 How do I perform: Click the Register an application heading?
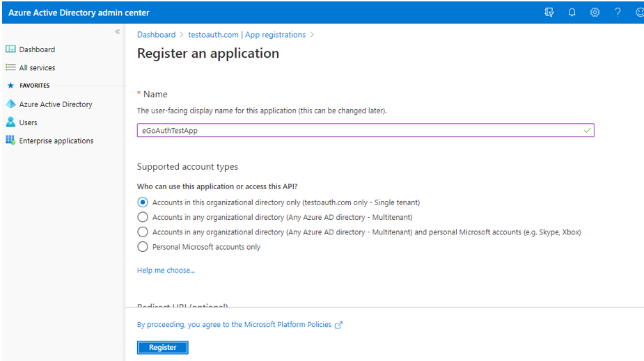[x=208, y=54]
